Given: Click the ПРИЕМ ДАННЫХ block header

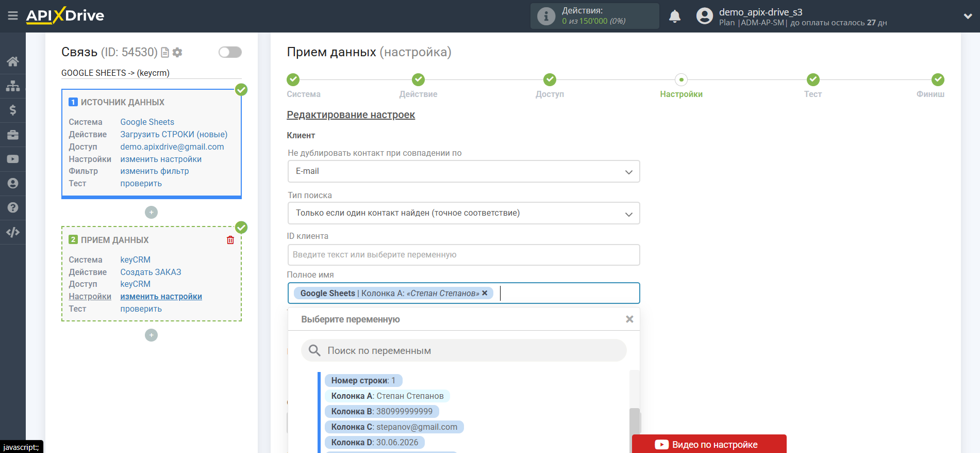Looking at the screenshot, I should (114, 240).
